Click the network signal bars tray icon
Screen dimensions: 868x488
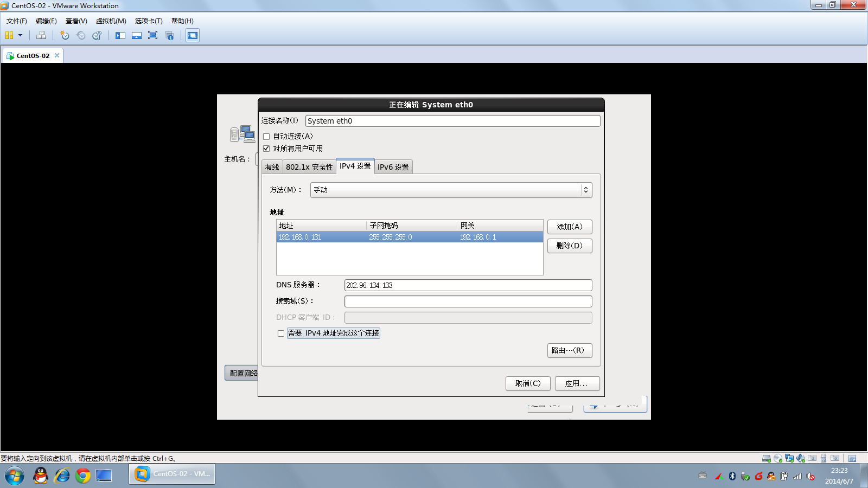[x=797, y=476]
